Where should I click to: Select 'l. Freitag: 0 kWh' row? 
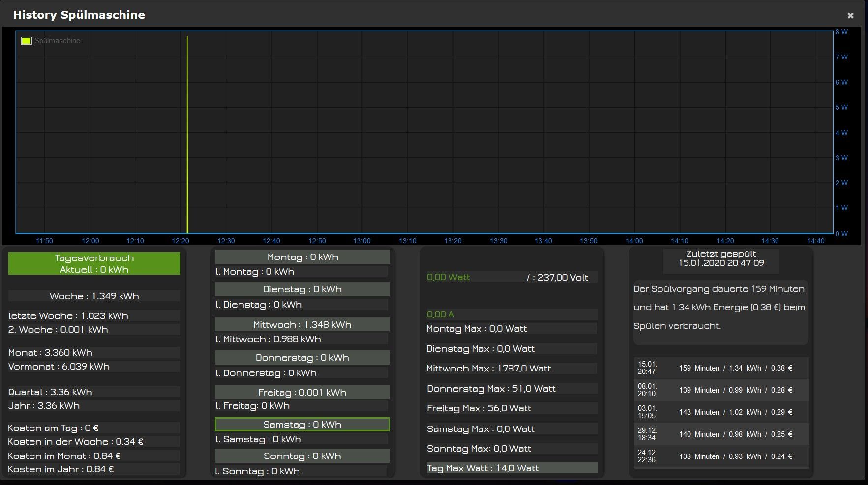[x=301, y=405]
